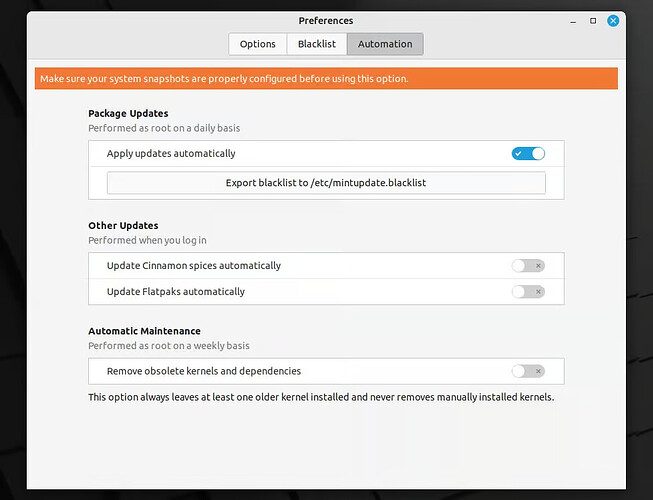The width and height of the screenshot is (653, 500).
Task: Click the "Update Cinnamon spices automatically" label text
Action: (193, 266)
